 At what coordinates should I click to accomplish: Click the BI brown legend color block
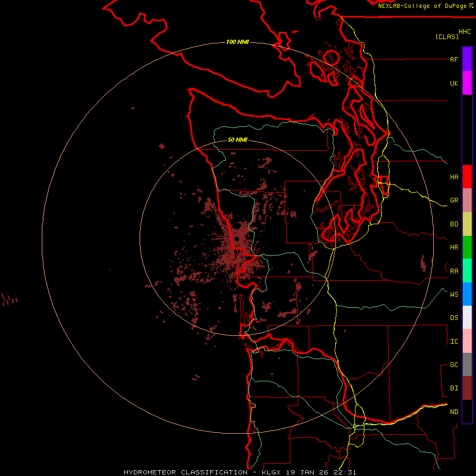(467, 388)
